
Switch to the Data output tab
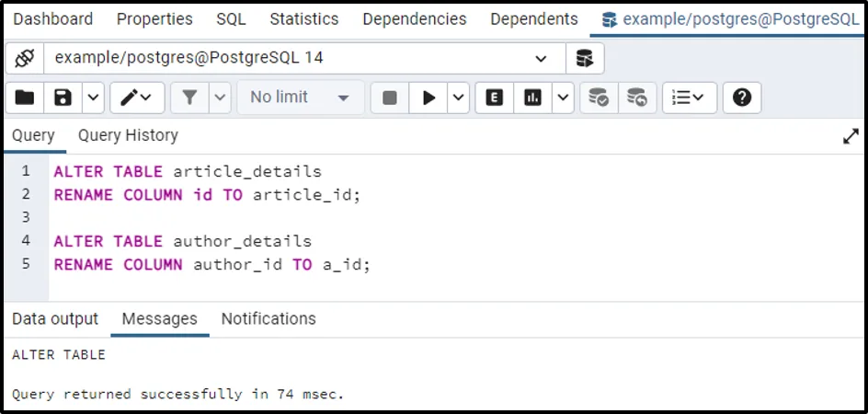click(x=55, y=318)
